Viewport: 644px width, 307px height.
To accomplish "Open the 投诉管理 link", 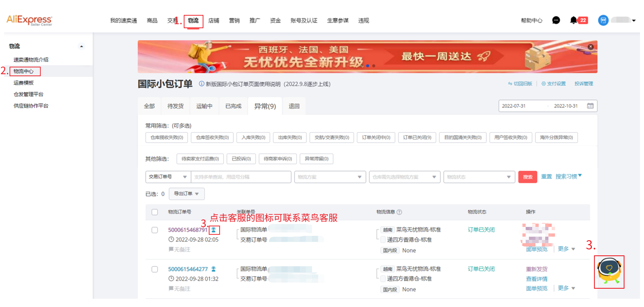I will tap(584, 84).
